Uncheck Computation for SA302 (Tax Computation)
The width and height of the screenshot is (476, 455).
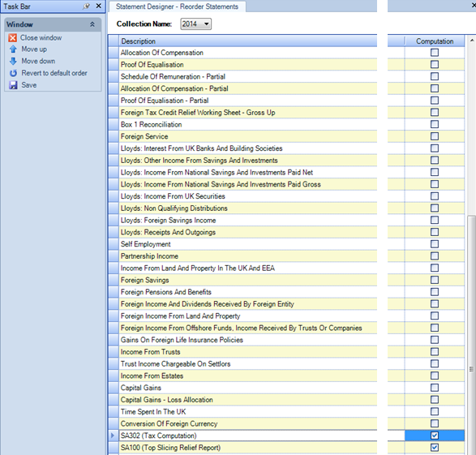[435, 436]
